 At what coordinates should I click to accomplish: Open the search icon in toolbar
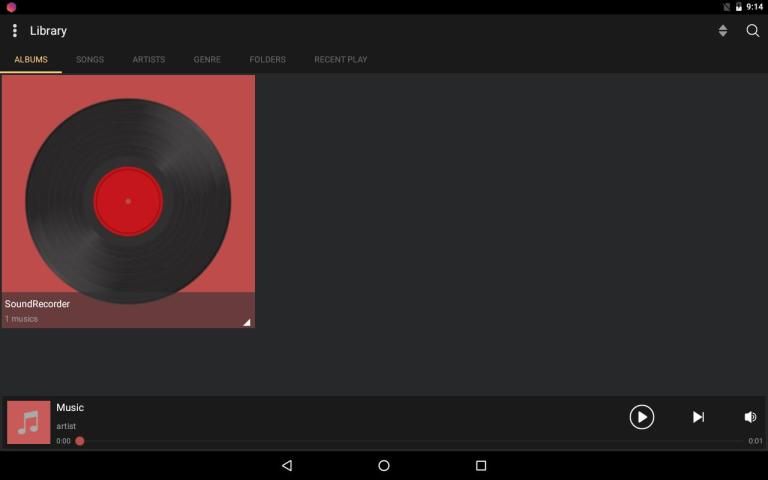tap(753, 31)
